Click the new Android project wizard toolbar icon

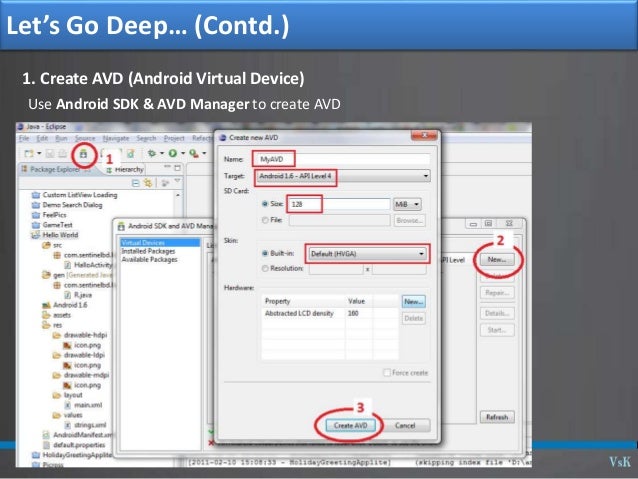[131, 153]
